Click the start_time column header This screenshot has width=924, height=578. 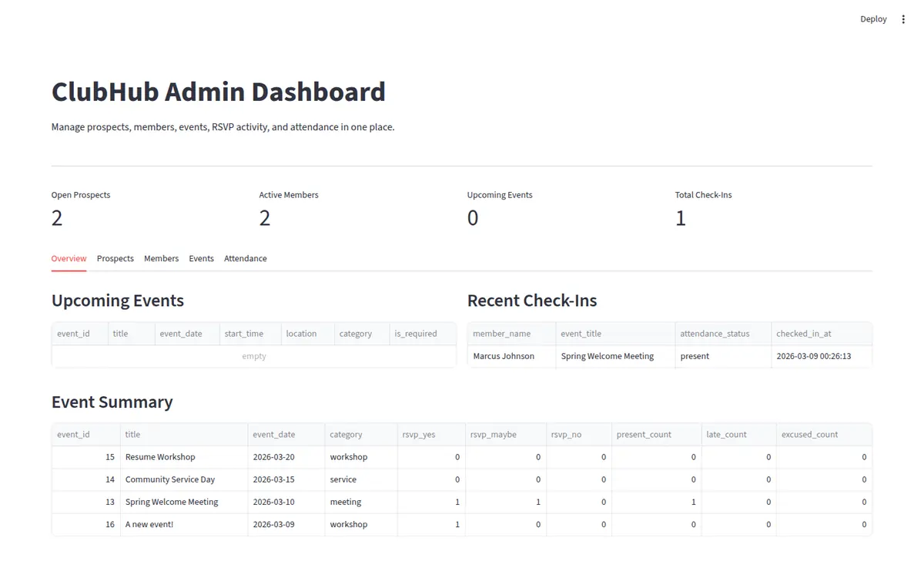click(x=250, y=334)
